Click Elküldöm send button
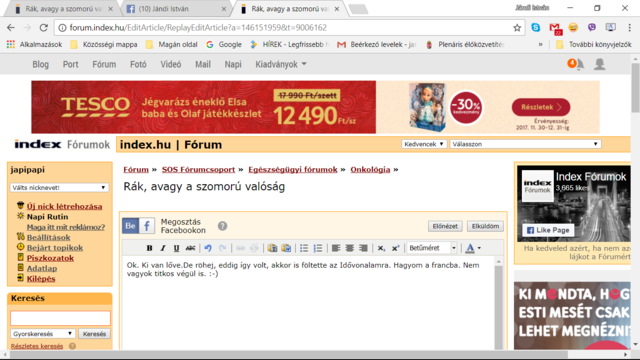Image resolution: width=640 pixels, height=360 pixels. (x=485, y=226)
